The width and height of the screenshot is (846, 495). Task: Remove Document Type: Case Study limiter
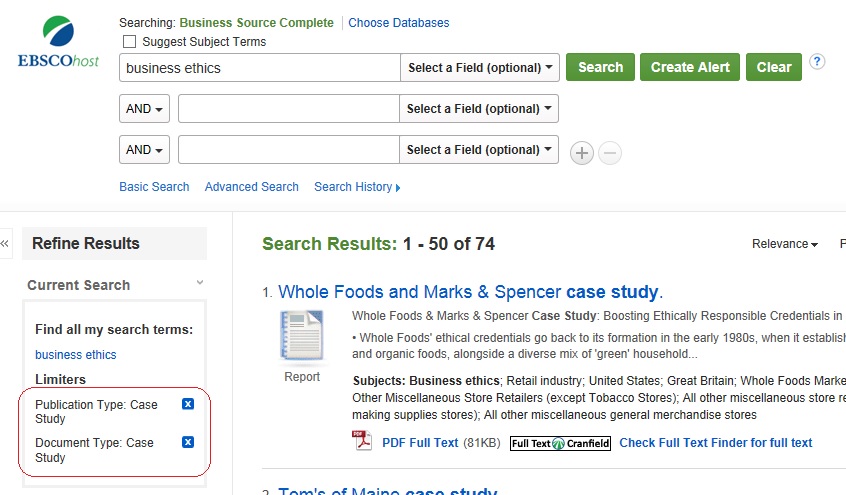[x=187, y=442]
